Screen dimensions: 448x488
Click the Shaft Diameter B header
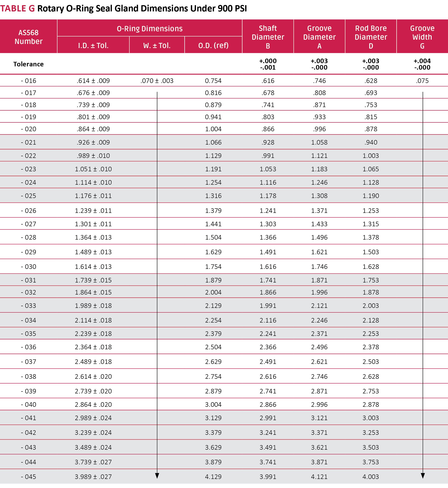268,37
